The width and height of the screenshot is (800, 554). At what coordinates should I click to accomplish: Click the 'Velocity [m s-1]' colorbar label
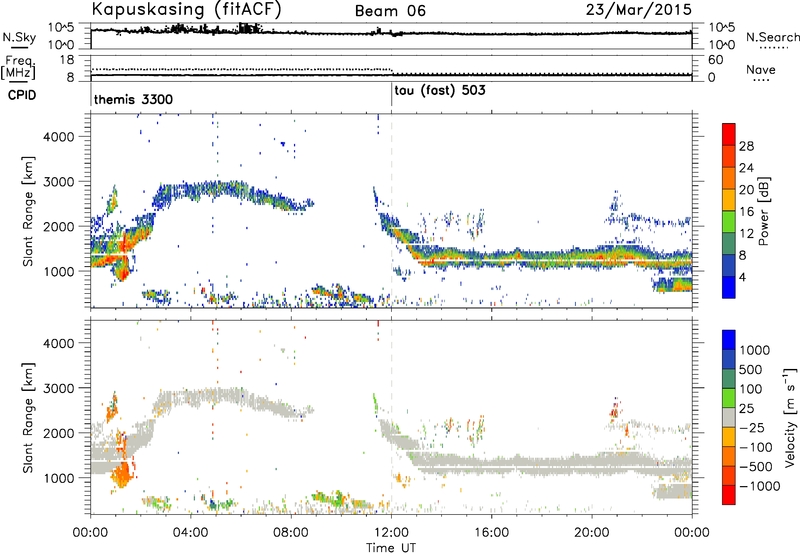tap(790, 417)
